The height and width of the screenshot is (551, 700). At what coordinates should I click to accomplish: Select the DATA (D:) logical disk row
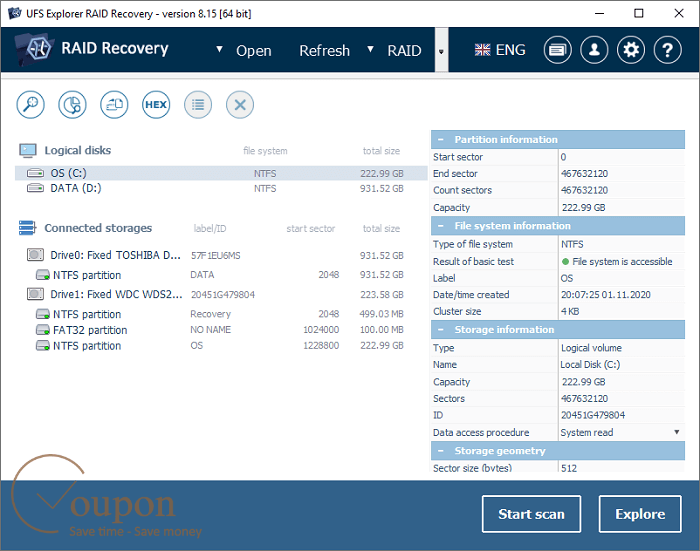[221, 188]
